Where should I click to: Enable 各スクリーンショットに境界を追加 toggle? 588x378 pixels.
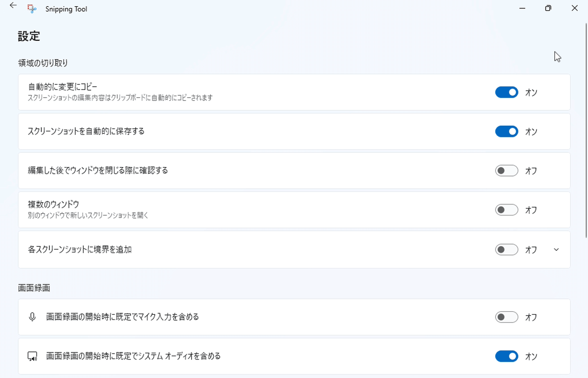click(x=507, y=250)
